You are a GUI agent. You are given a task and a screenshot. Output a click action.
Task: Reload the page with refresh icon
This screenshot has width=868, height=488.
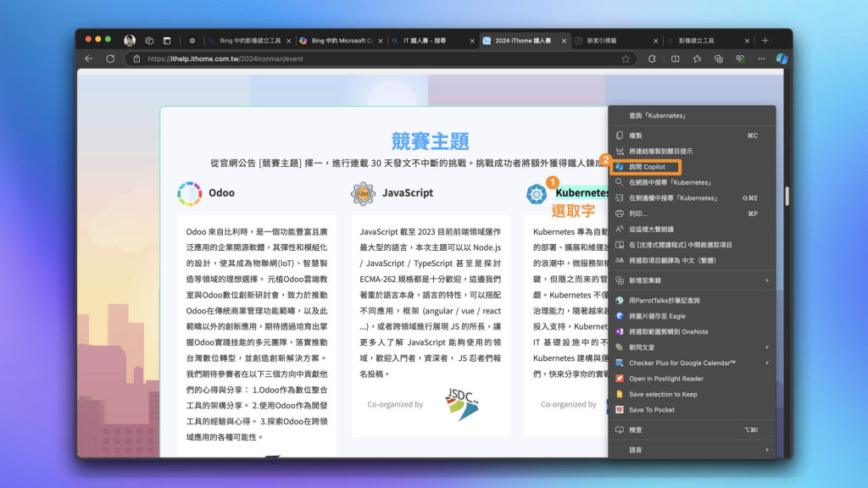(110, 58)
